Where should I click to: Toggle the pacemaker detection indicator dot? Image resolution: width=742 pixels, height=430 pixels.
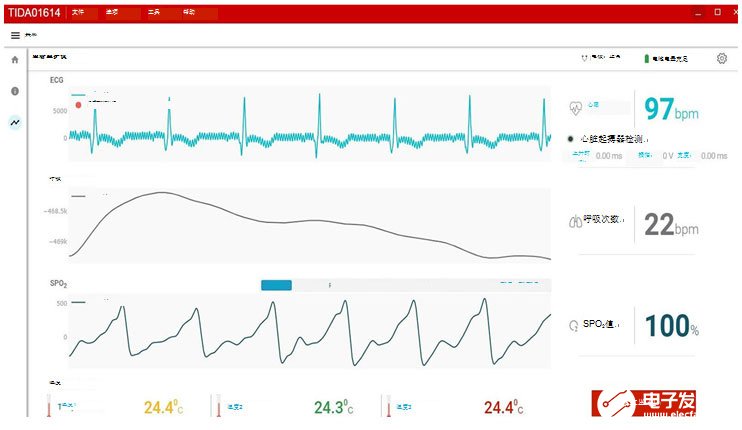(571, 139)
